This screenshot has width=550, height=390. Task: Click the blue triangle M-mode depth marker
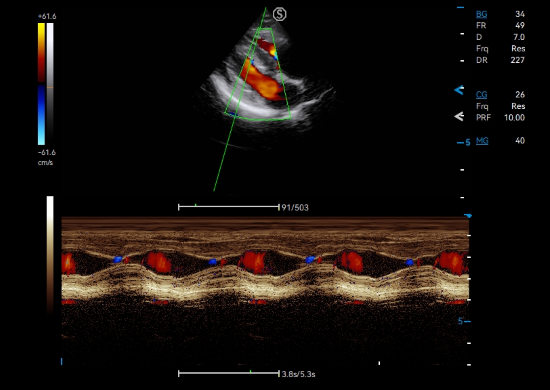(x=468, y=216)
